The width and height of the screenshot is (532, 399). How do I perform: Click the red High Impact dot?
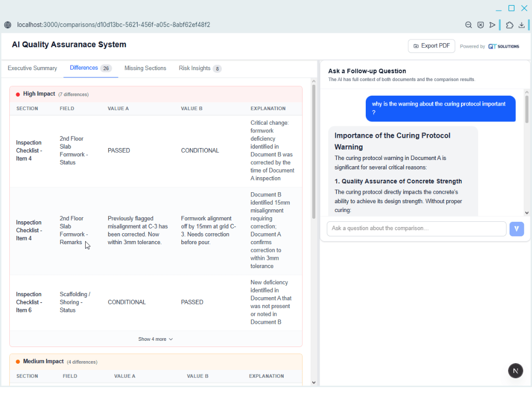point(18,95)
